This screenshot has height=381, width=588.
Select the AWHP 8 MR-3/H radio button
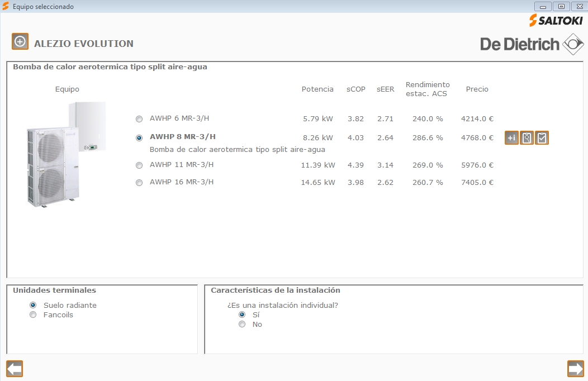139,138
